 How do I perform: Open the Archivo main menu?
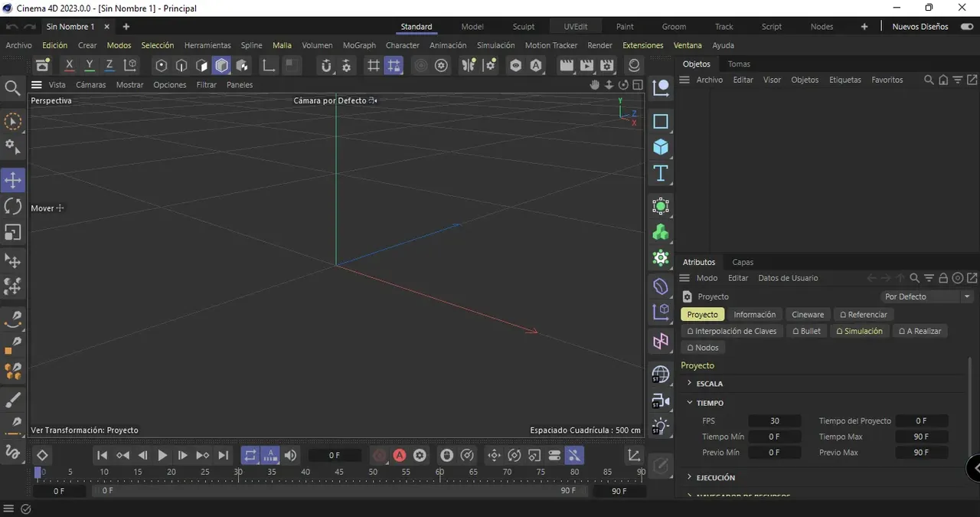click(19, 45)
